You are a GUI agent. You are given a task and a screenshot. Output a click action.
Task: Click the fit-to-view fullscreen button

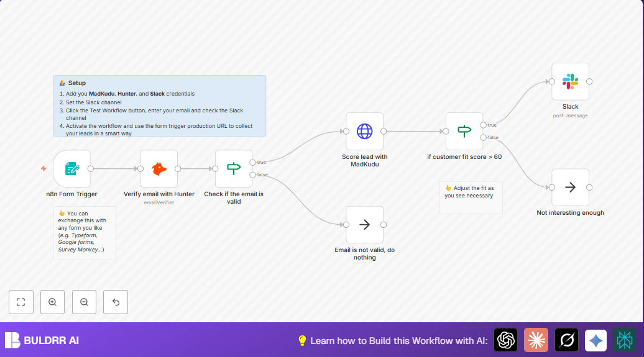click(21, 302)
